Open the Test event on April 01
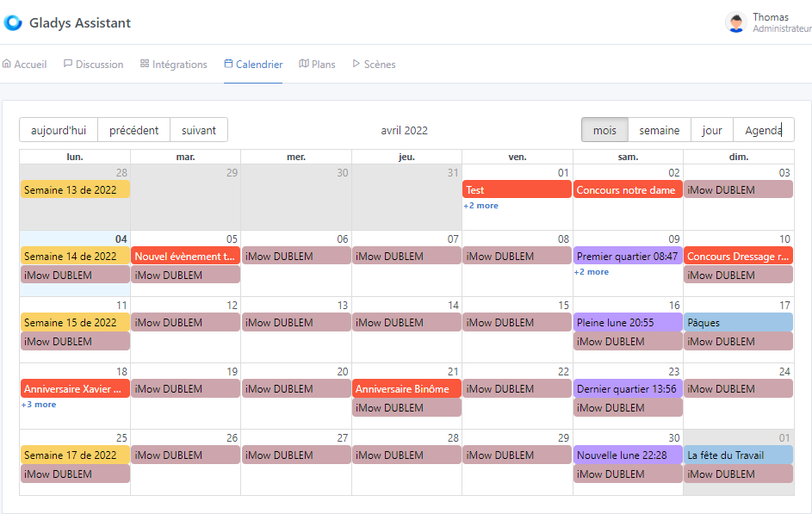 pyautogui.click(x=517, y=189)
